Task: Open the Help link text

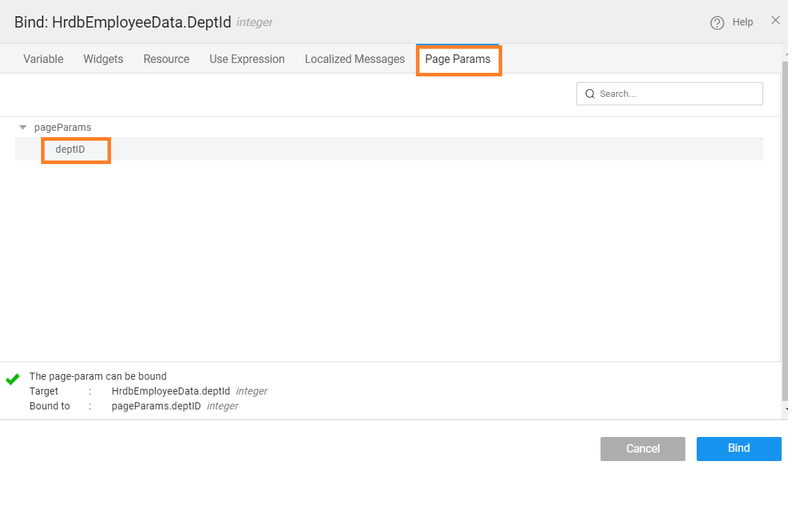Action: coord(742,22)
